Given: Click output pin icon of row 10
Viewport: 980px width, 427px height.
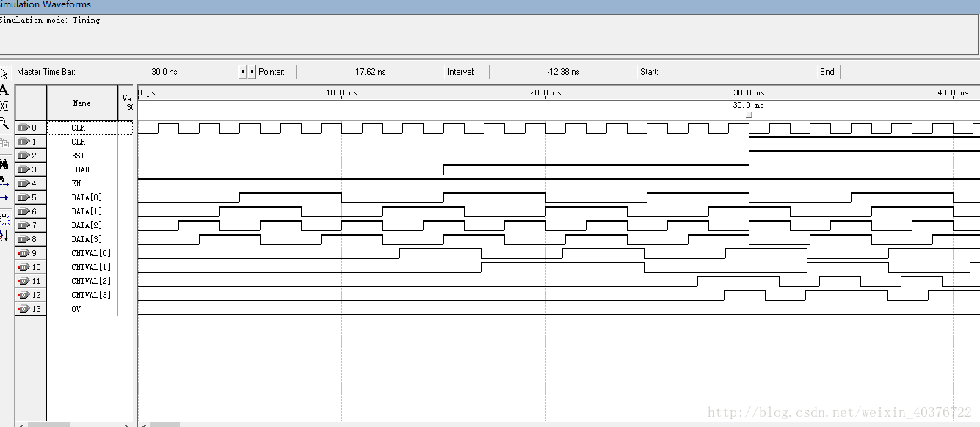Looking at the screenshot, I should [23, 267].
